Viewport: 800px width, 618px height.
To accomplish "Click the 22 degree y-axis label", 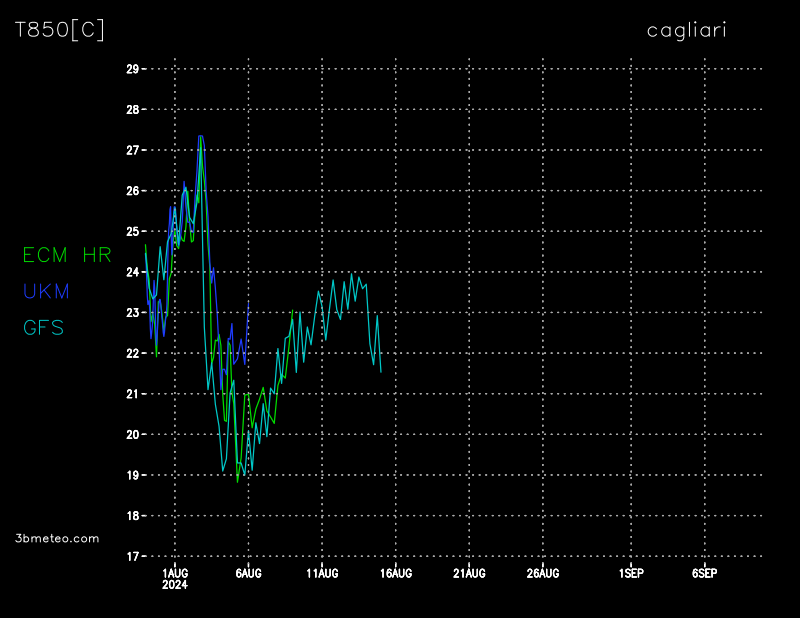I will click(132, 353).
